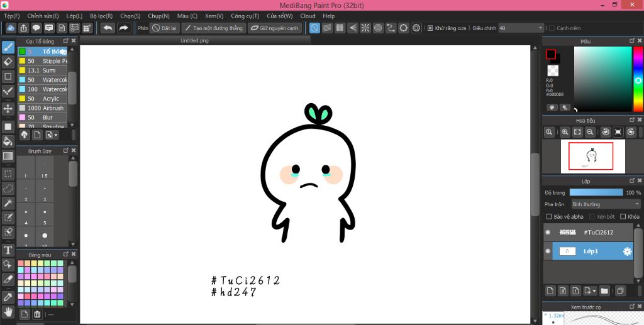The height and width of the screenshot is (325, 644).
Task: Select the Sumi brush
Action: (x=42, y=70)
